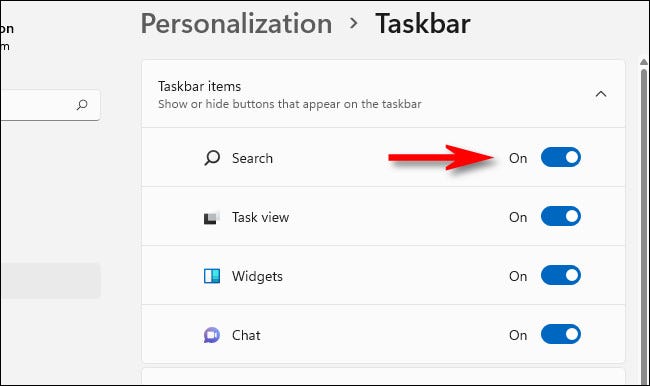Click the Task view icon
Viewport: 650px width, 386px height.
(211, 218)
